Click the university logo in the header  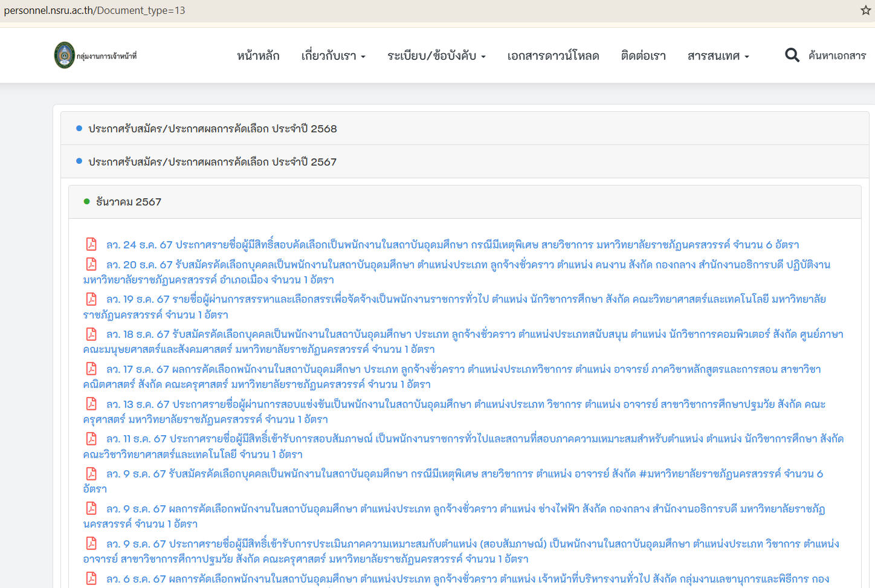click(x=65, y=56)
